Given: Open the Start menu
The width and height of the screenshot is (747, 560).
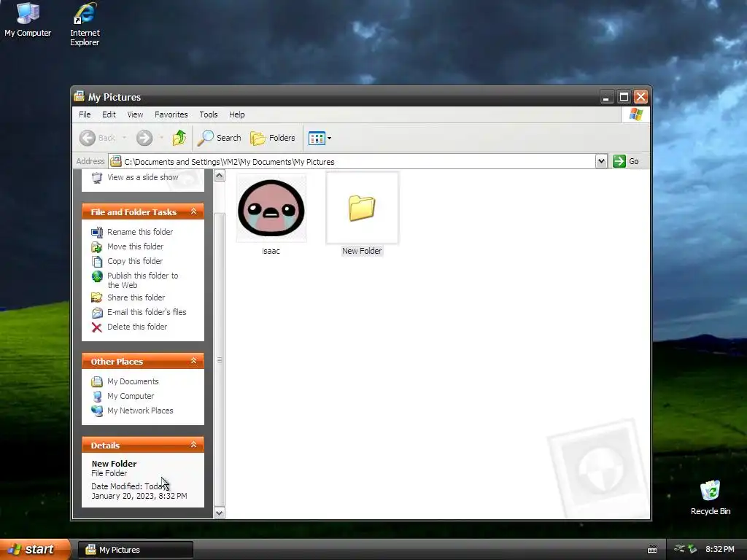Looking at the screenshot, I should (35, 550).
